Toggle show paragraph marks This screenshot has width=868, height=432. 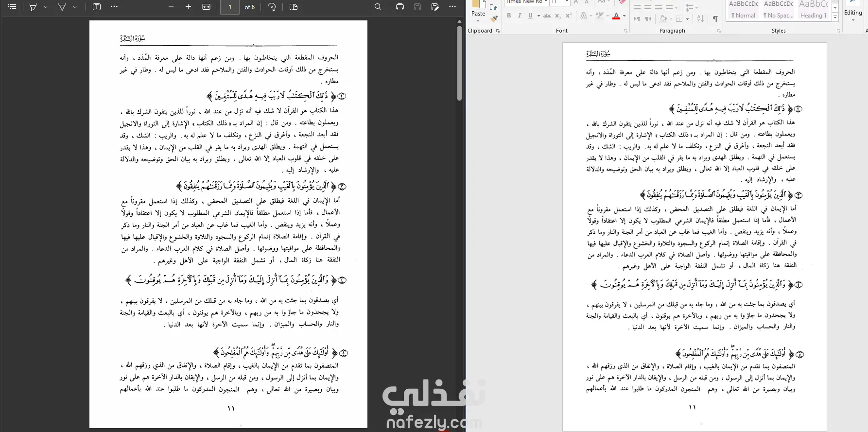pyautogui.click(x=715, y=19)
